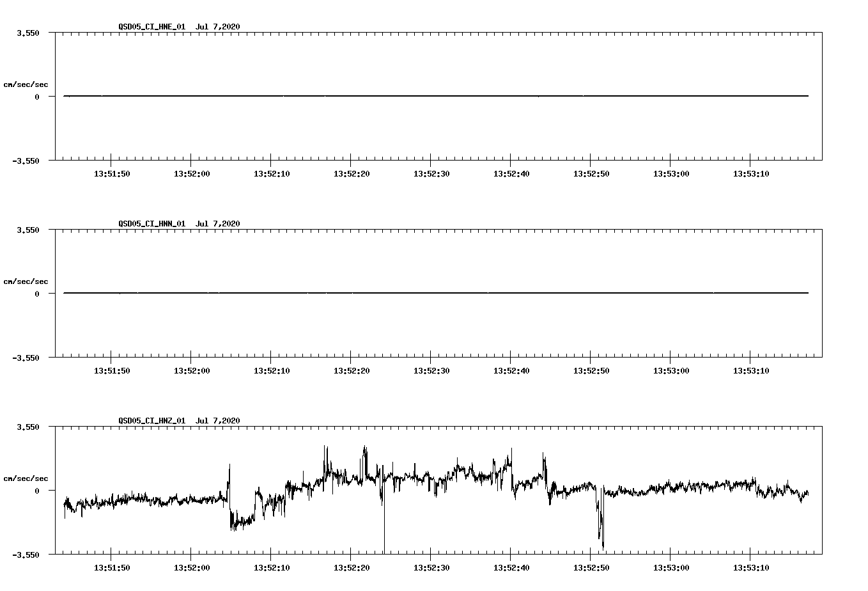Select 13:52:20 timestamp beneath HNZ plot
Viewport: 868px width, 591px height.
pyautogui.click(x=352, y=567)
